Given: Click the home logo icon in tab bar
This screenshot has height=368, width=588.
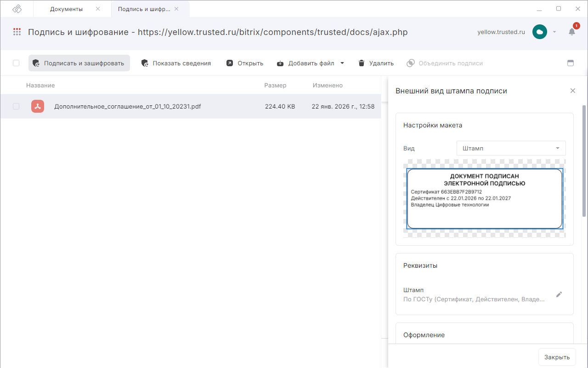Looking at the screenshot, I should (17, 9).
